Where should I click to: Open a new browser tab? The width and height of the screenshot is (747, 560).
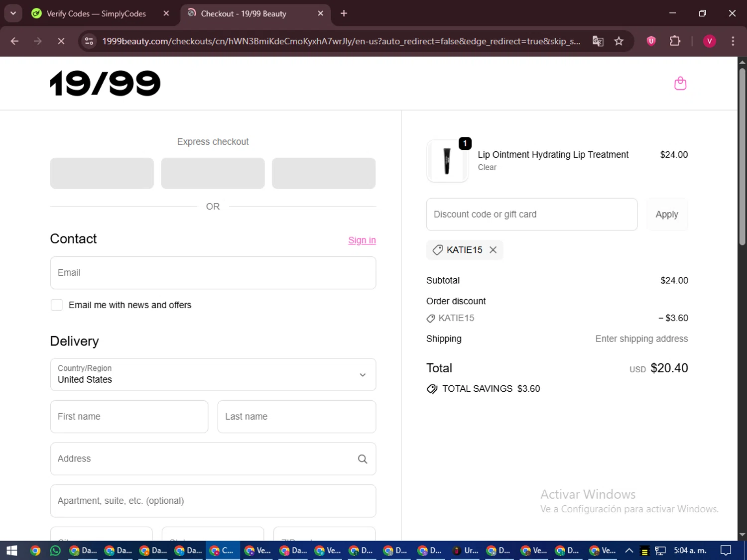[x=344, y=13]
